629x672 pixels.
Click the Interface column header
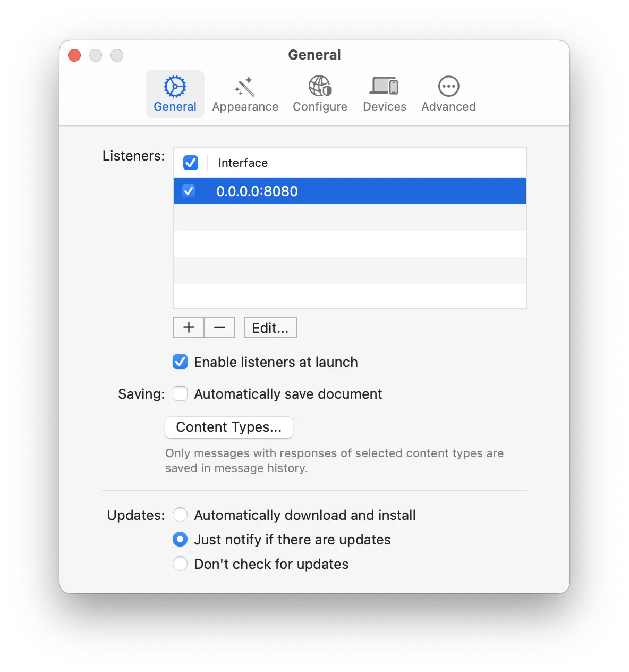pyautogui.click(x=243, y=163)
